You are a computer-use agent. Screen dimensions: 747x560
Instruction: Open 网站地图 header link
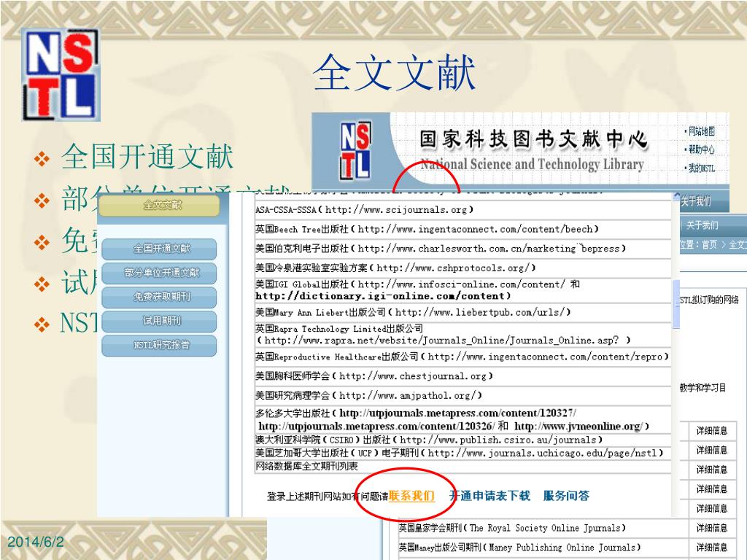pos(701,131)
